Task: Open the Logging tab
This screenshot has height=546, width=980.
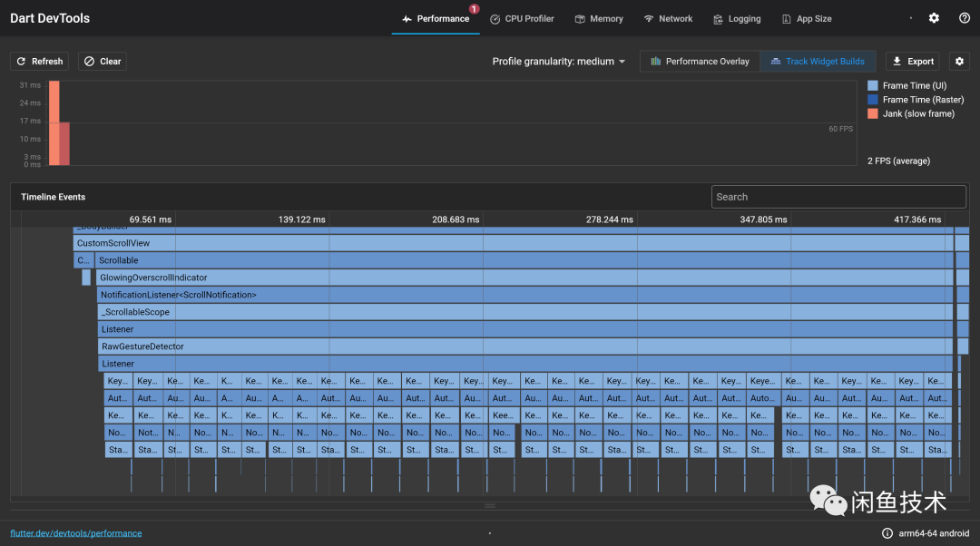Action: point(737,18)
